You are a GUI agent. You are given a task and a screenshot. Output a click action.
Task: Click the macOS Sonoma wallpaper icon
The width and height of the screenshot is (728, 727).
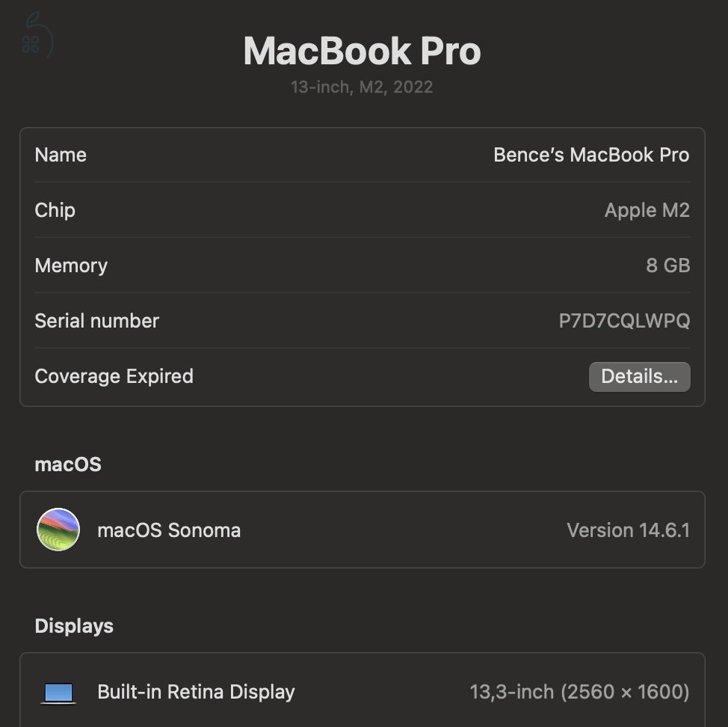58,530
